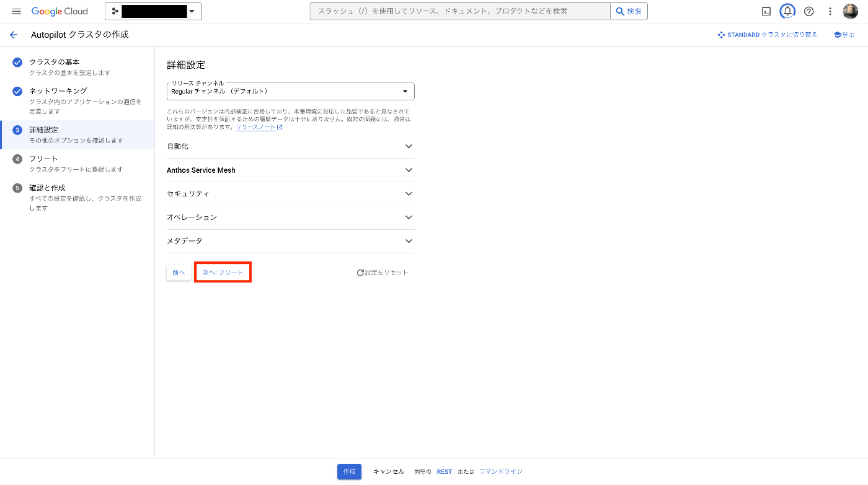Click the checkmark icon beside ネットワーキング

(x=17, y=91)
